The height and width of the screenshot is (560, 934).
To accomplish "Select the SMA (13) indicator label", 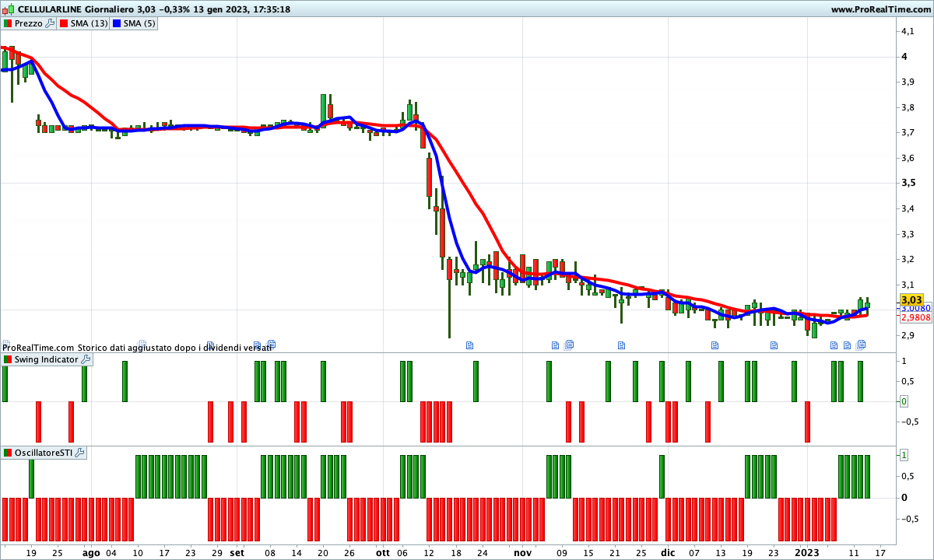I will (x=90, y=23).
